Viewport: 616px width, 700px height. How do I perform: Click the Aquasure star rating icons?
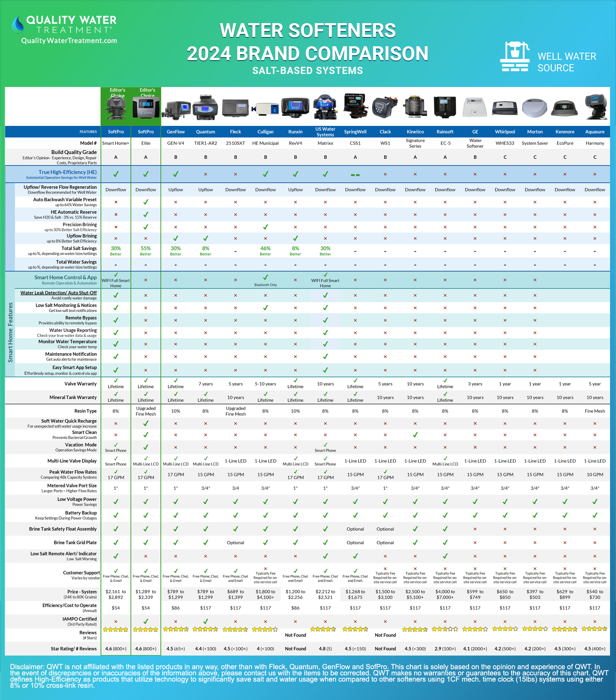point(595,629)
